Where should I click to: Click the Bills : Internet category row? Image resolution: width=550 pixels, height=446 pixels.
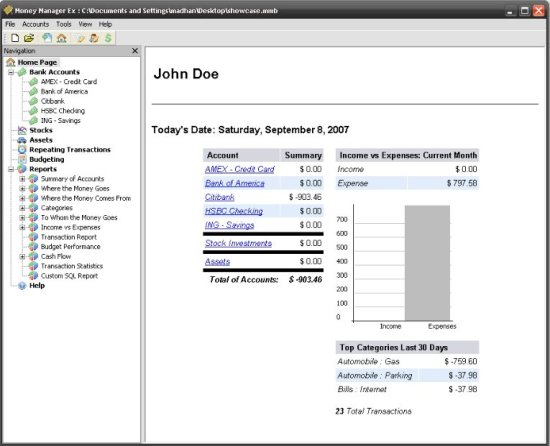(407, 390)
